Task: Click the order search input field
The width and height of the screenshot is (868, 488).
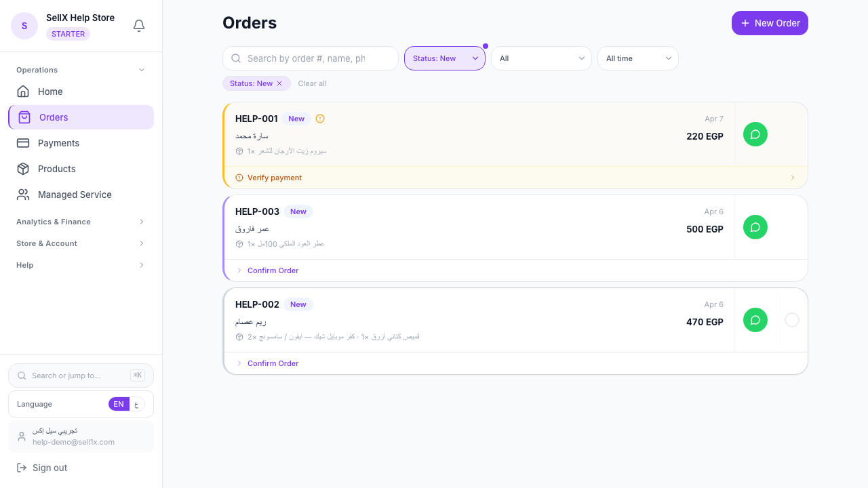Action: pos(311,58)
